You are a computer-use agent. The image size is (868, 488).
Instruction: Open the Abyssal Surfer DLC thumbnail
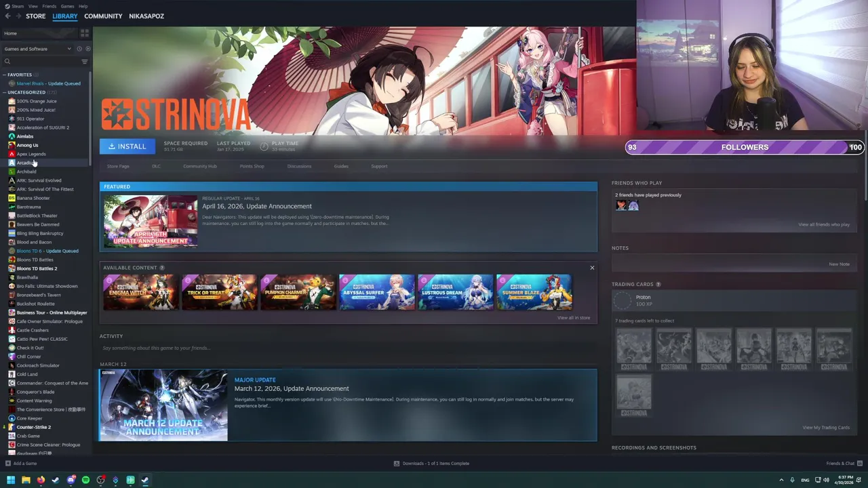(376, 292)
